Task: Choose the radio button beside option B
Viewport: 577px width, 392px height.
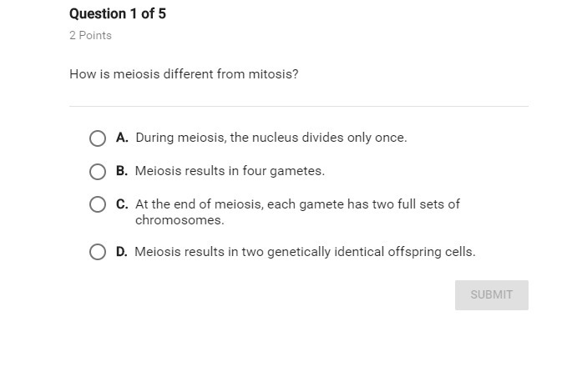Action: [98, 172]
